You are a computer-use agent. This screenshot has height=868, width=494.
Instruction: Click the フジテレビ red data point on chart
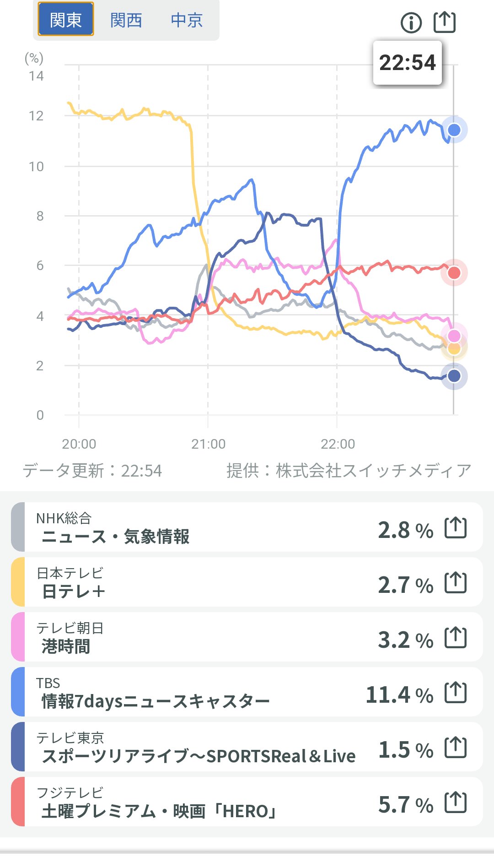[454, 273]
